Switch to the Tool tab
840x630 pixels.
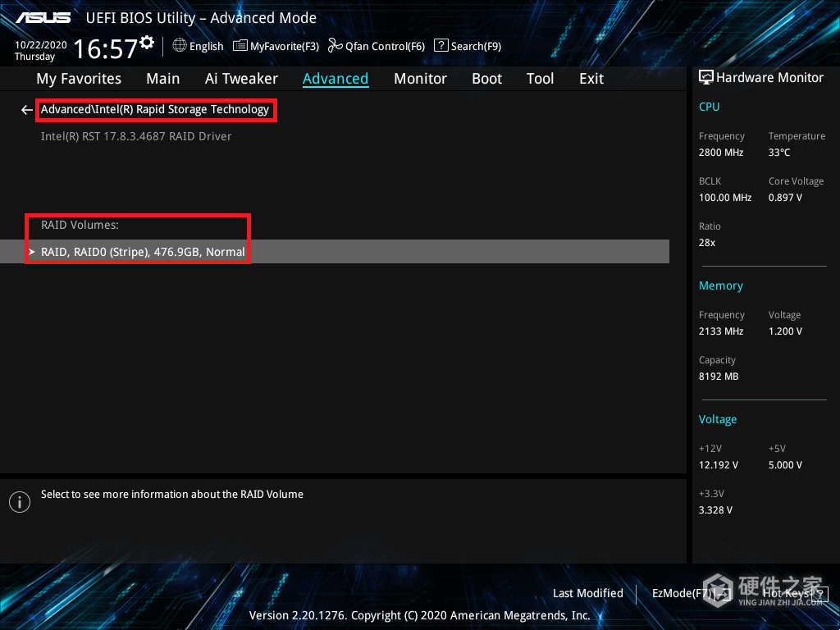tap(540, 79)
